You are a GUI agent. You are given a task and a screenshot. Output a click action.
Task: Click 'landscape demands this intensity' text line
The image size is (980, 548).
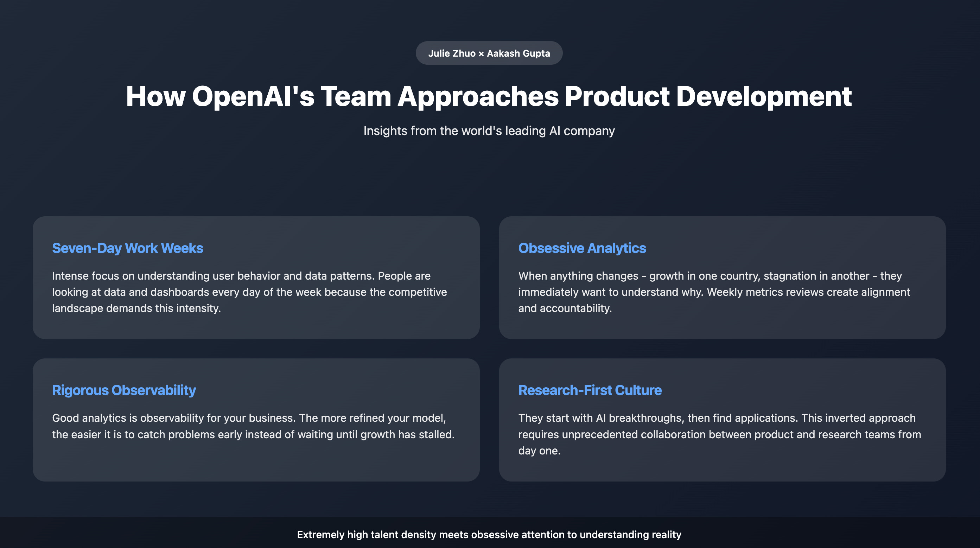click(136, 308)
